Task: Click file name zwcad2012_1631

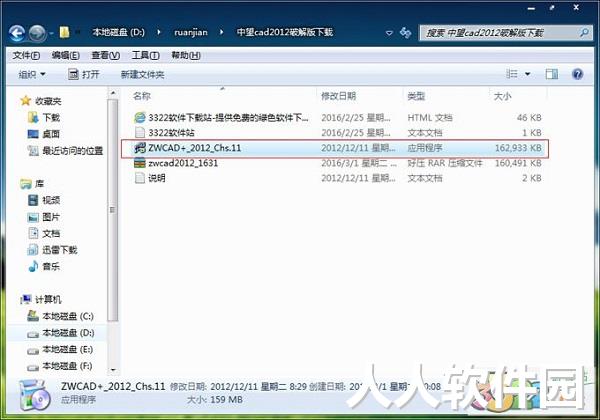Action: point(183,163)
